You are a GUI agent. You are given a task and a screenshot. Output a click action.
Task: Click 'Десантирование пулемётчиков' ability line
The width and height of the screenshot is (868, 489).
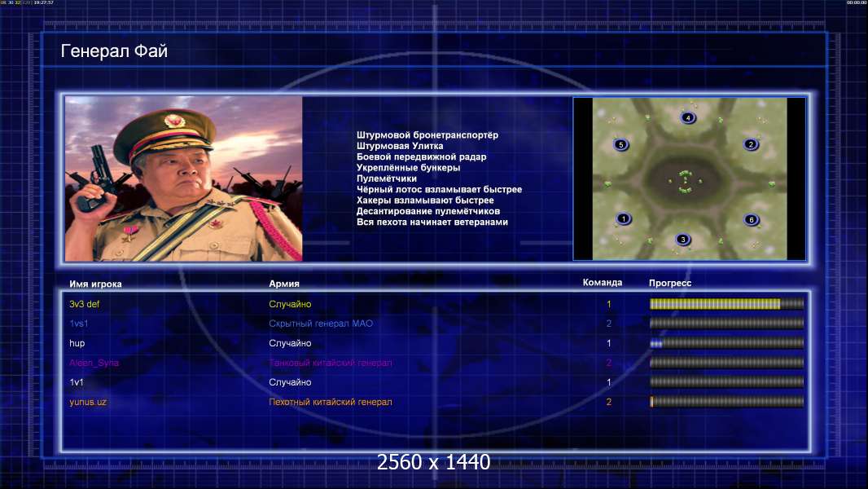click(428, 211)
